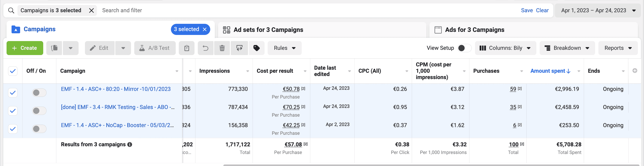Click the 59 purchases value
Image resolution: width=644 pixels, height=166 pixels.
513,89
